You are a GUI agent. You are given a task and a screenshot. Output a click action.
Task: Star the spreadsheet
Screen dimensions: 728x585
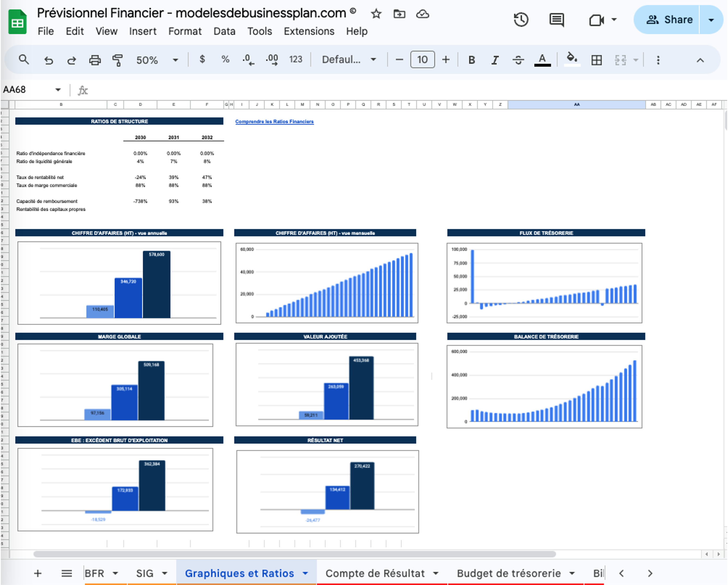pos(376,14)
